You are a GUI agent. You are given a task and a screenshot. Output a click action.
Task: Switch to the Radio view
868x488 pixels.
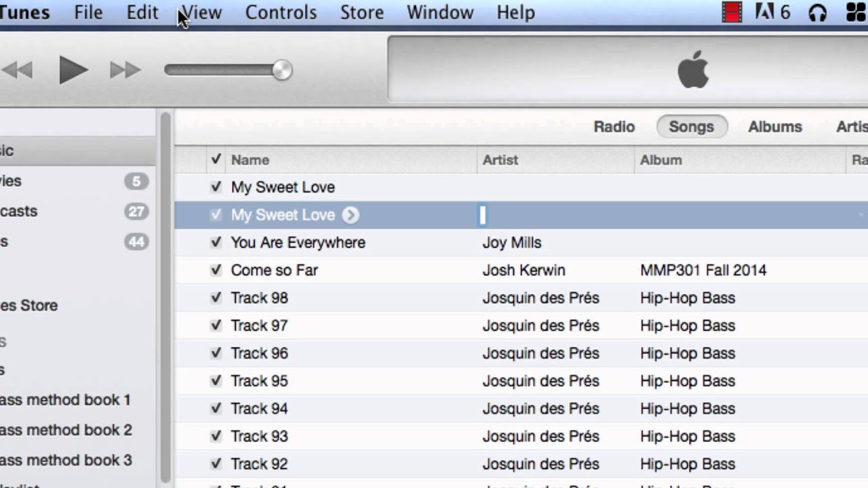tap(614, 127)
